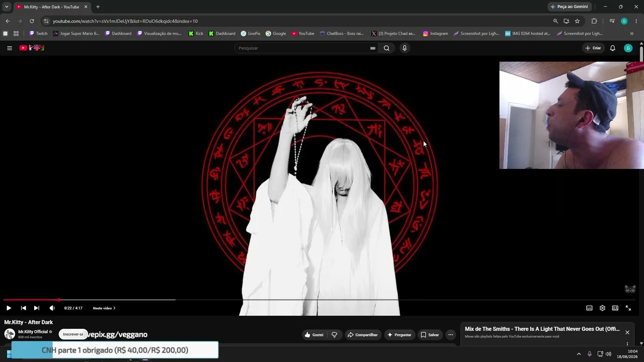
Task: Subscribe with Inscrever-se button
Action: coord(73,334)
